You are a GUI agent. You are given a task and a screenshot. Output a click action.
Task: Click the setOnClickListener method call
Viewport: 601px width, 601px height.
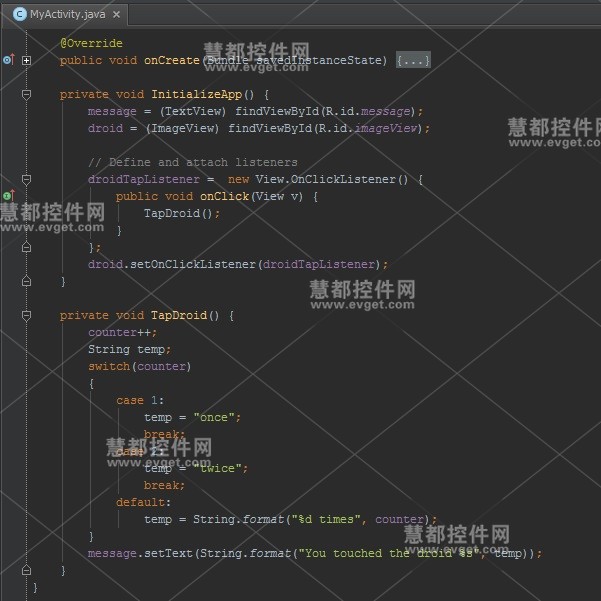point(193,264)
